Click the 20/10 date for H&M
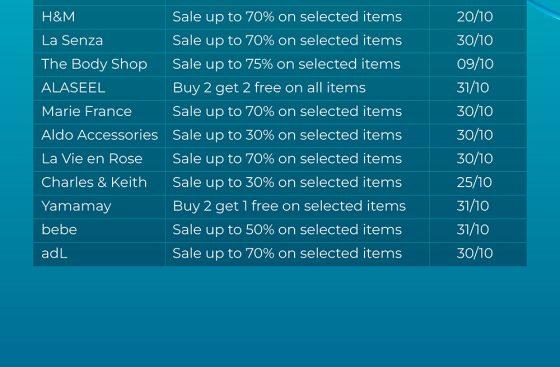 (475, 17)
